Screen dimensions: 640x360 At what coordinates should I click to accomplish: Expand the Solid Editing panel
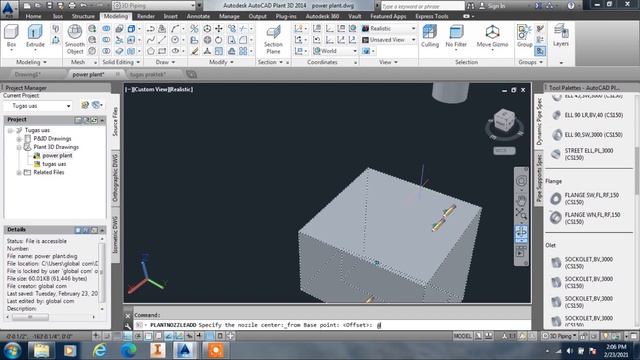coord(121,62)
